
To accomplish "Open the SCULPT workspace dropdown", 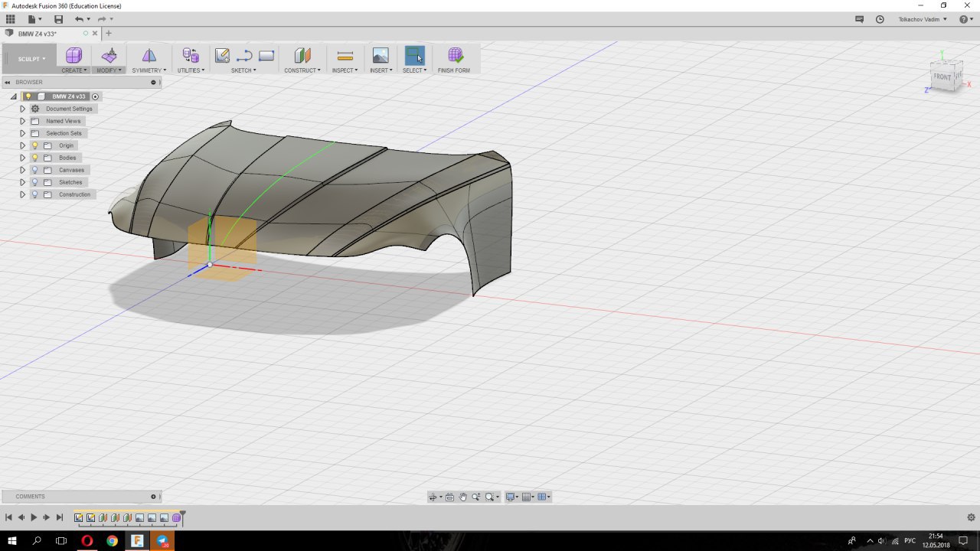I will (31, 59).
